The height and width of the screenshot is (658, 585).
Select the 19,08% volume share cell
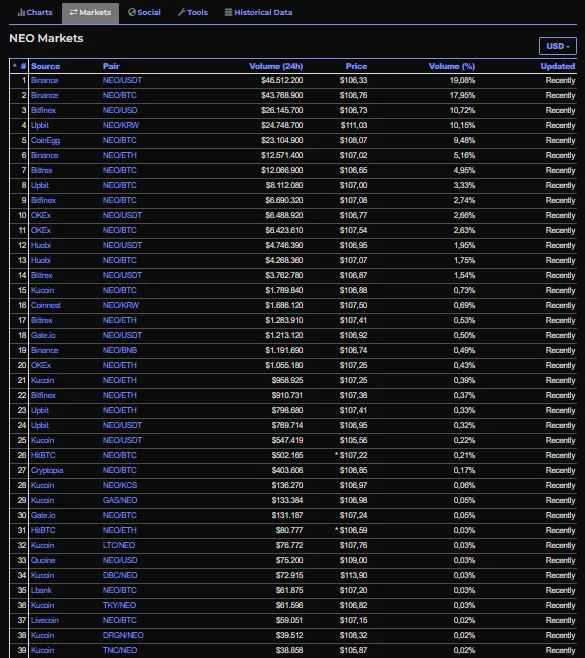[462, 81]
